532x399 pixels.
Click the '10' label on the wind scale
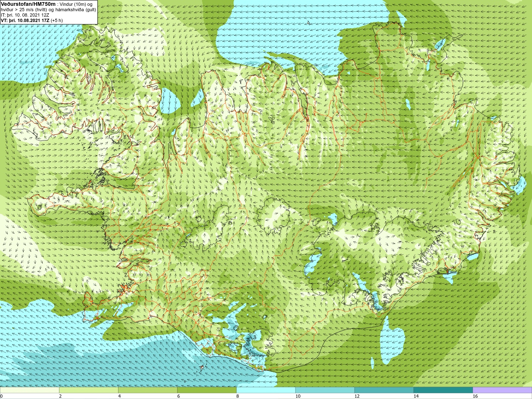click(x=298, y=396)
